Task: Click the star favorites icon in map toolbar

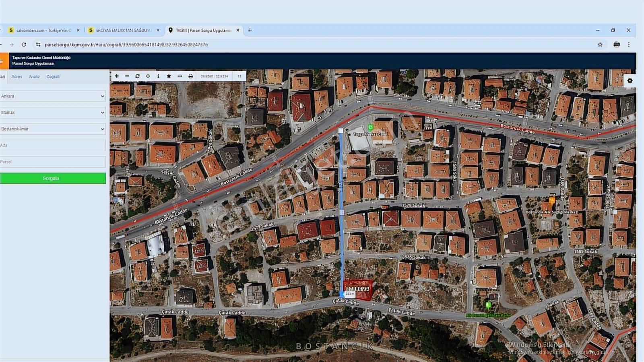Action: 169,76
